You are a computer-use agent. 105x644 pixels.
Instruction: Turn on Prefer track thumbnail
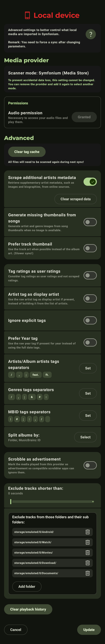[90, 248]
